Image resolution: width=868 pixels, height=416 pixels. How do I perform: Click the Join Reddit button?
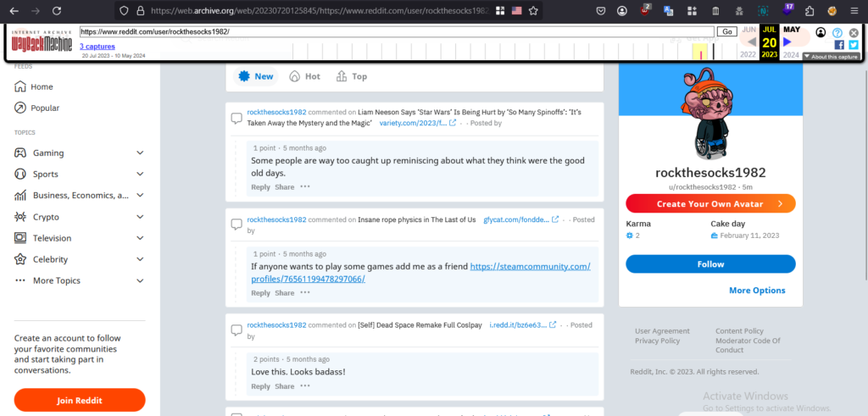tap(80, 401)
